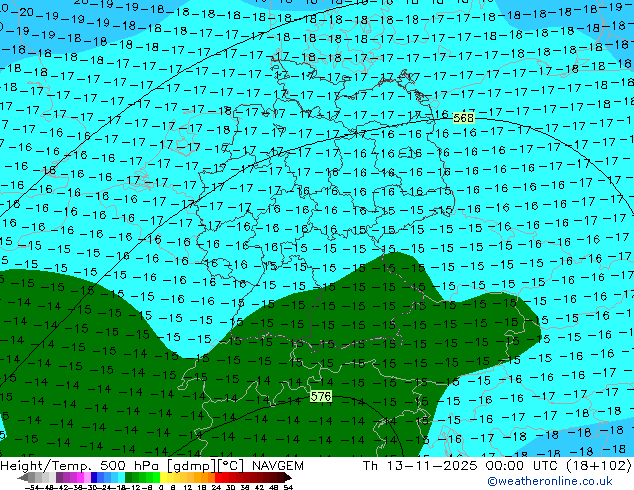Click the NAVGEM model name label

point(277,466)
